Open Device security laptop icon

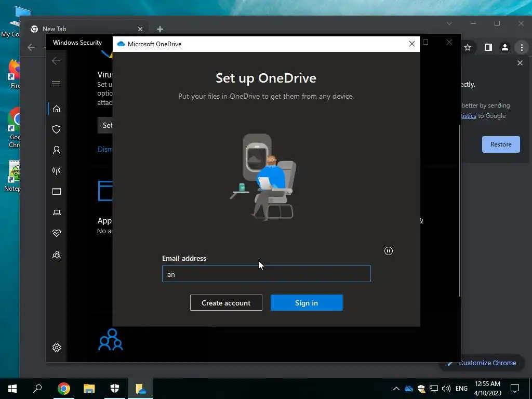(x=57, y=212)
